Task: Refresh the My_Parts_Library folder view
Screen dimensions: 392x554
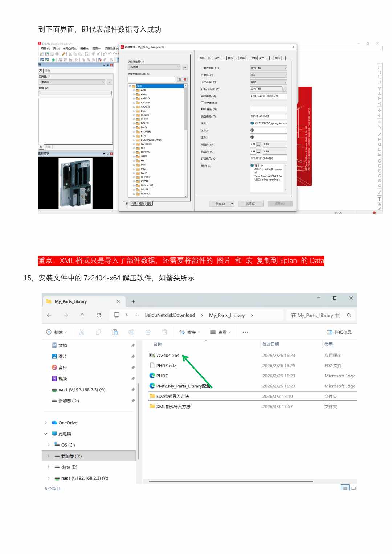Action: pyautogui.click(x=99, y=315)
